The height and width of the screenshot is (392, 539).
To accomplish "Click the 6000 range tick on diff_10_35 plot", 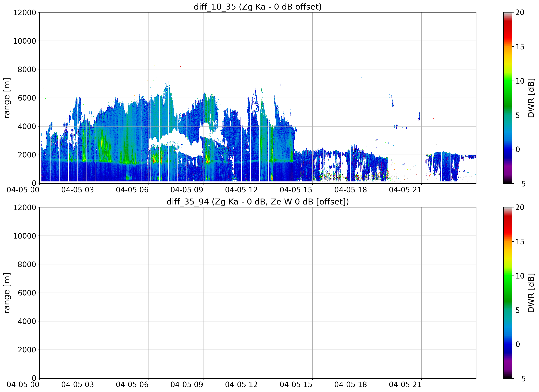I will [x=27, y=98].
